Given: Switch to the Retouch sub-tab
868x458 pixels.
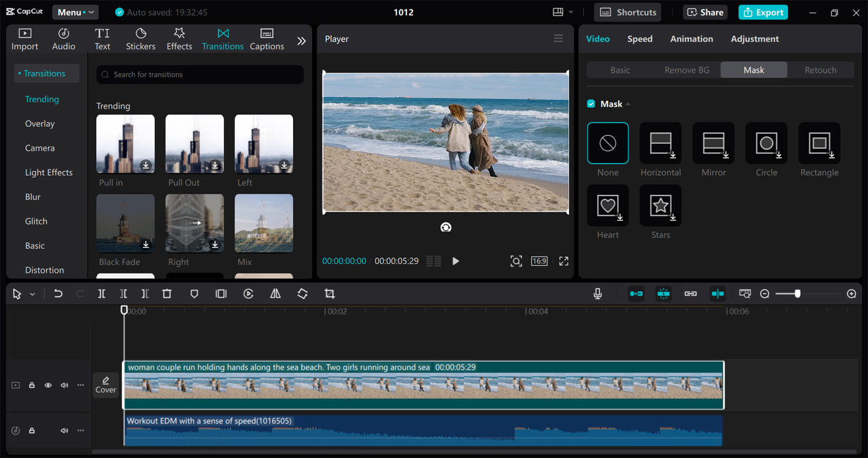Looking at the screenshot, I should pyautogui.click(x=821, y=70).
